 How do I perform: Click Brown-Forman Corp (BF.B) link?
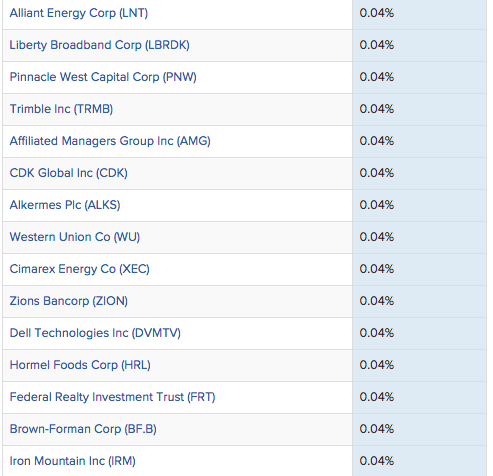[x=83, y=429]
